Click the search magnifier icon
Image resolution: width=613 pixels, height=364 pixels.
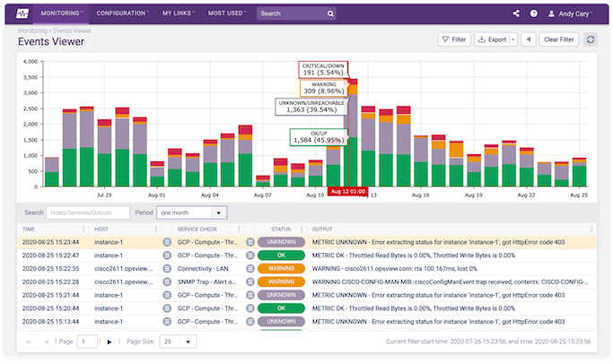pos(330,14)
